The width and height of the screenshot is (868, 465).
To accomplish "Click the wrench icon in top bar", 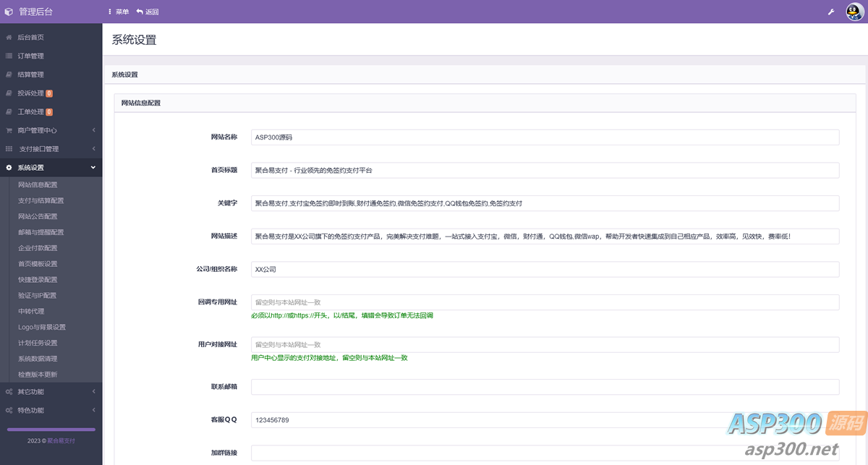I will click(x=831, y=12).
